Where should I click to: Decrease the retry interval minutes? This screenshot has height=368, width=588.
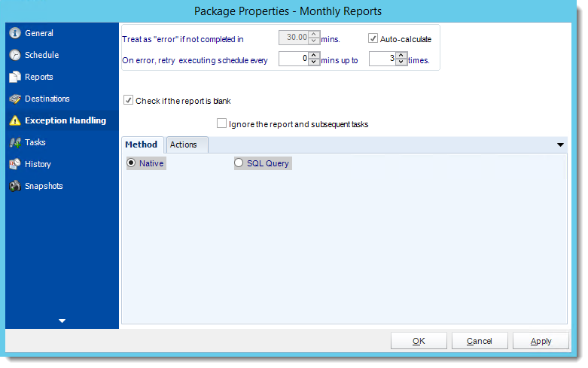point(314,62)
